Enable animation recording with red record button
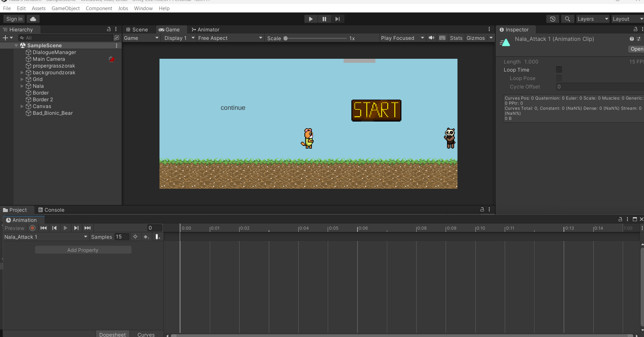 (x=32, y=228)
